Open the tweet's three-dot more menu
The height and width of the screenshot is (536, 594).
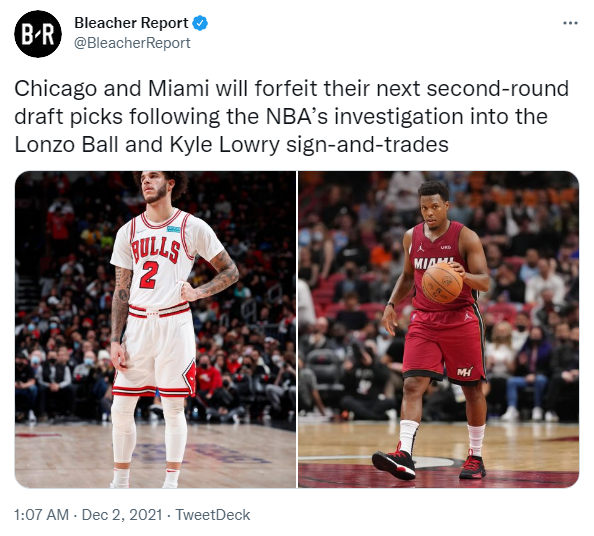[x=570, y=23]
